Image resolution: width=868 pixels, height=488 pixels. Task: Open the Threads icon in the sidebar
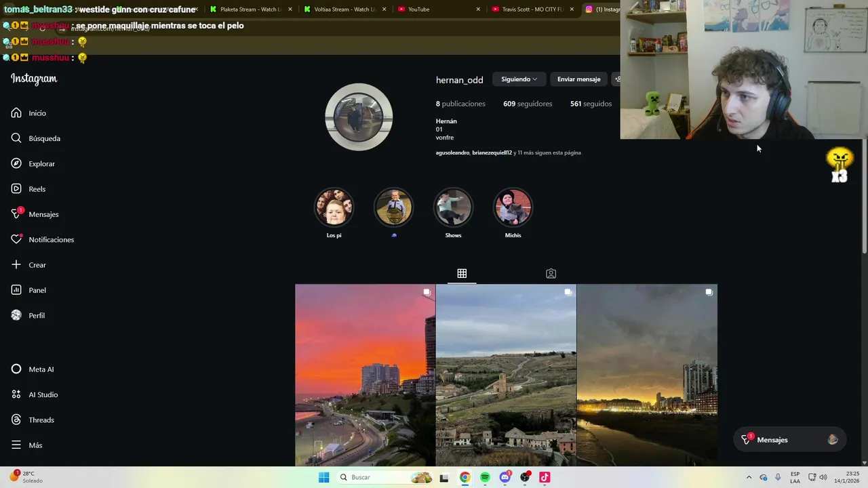(x=16, y=420)
